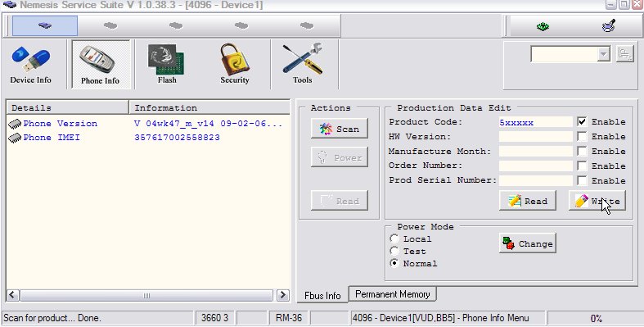Screen dimensions: 644x327
Task: Click the small button beside the top combo box
Action: (x=625, y=54)
